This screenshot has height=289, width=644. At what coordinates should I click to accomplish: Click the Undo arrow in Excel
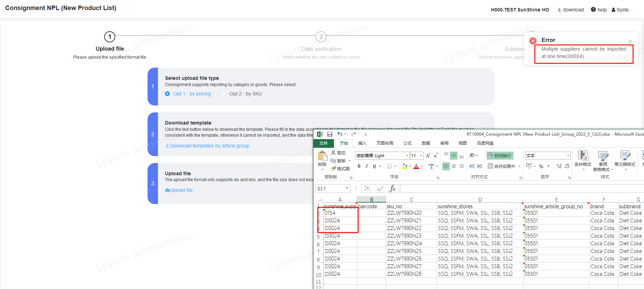(340, 134)
